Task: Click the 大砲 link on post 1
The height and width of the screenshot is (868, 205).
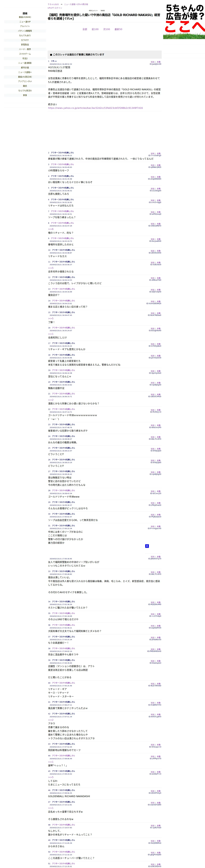Action: point(159,62)
